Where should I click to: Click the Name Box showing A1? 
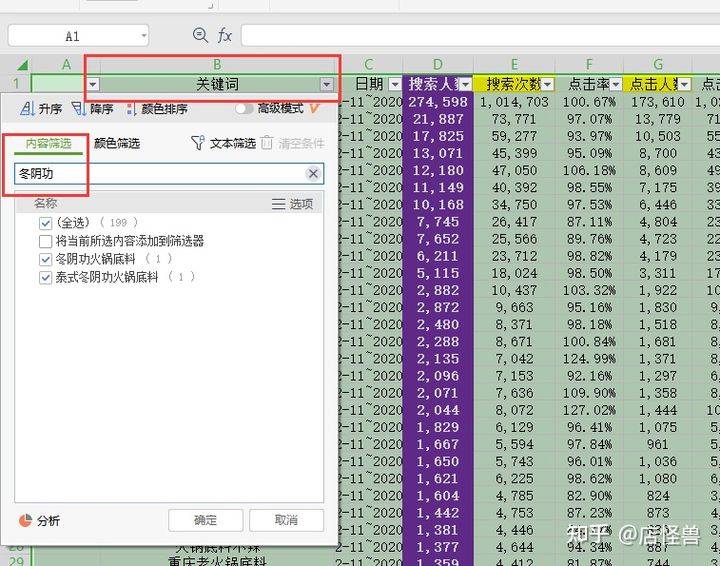[73, 36]
